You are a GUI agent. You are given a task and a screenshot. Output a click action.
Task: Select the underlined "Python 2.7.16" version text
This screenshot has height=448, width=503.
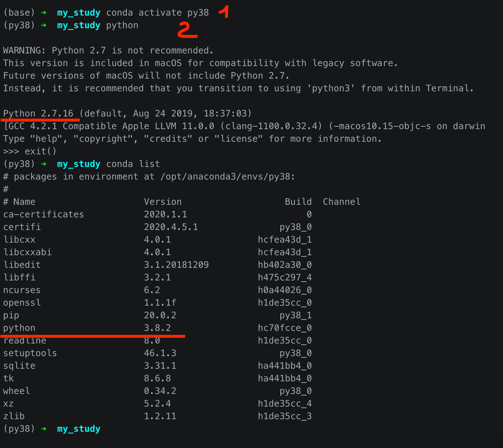click(x=38, y=114)
